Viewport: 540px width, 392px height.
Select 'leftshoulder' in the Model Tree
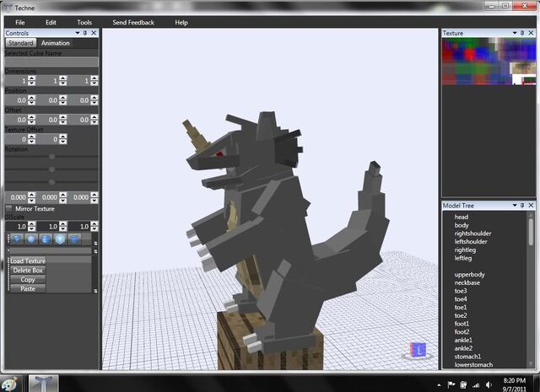[471, 242]
